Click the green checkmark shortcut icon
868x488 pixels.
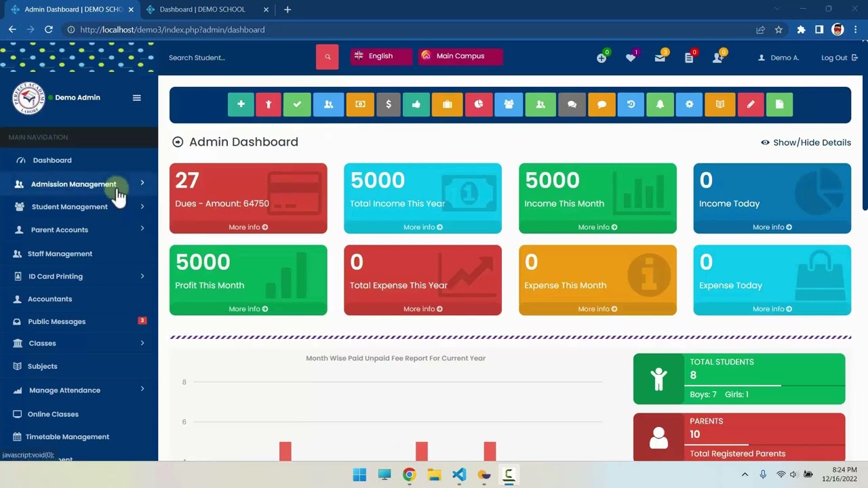297,104
